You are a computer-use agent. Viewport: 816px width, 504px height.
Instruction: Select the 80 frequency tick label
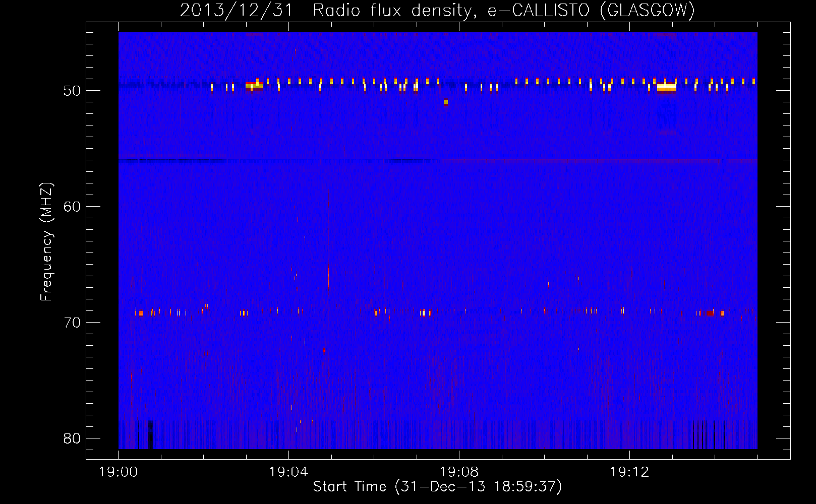click(x=72, y=438)
